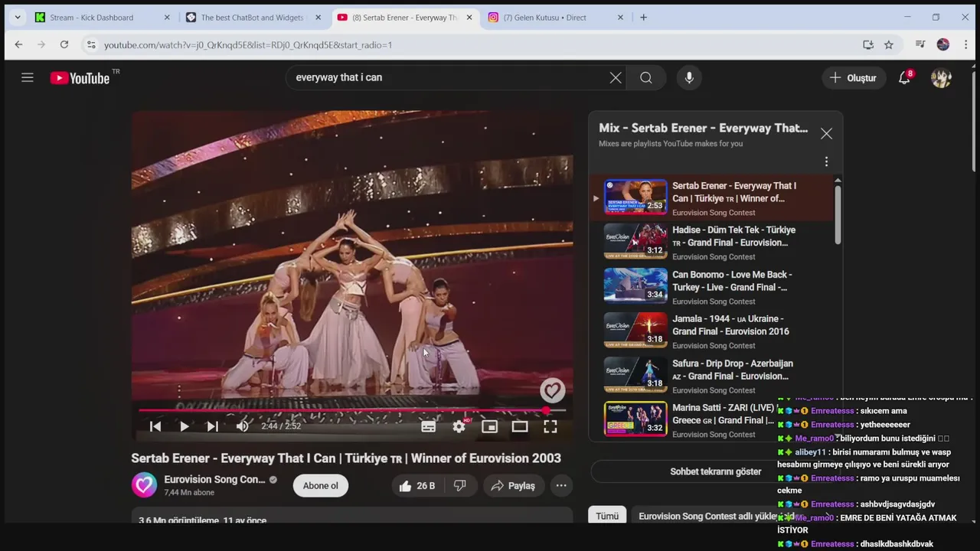Screen dimensions: 980x551
Task: Close the Gelen Kutusu Direct tab
Action: pos(620,17)
